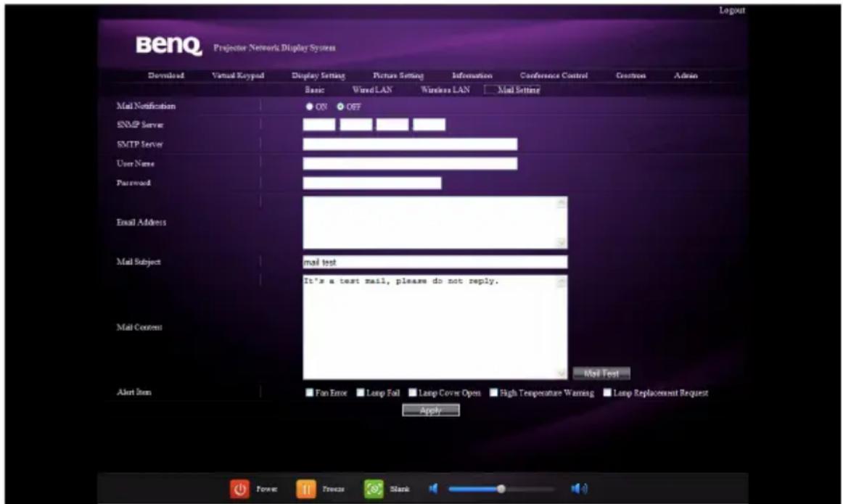This screenshot has width=843, height=504.
Task: Click the Mail Content scrollbar up arrow
Action: (562, 281)
